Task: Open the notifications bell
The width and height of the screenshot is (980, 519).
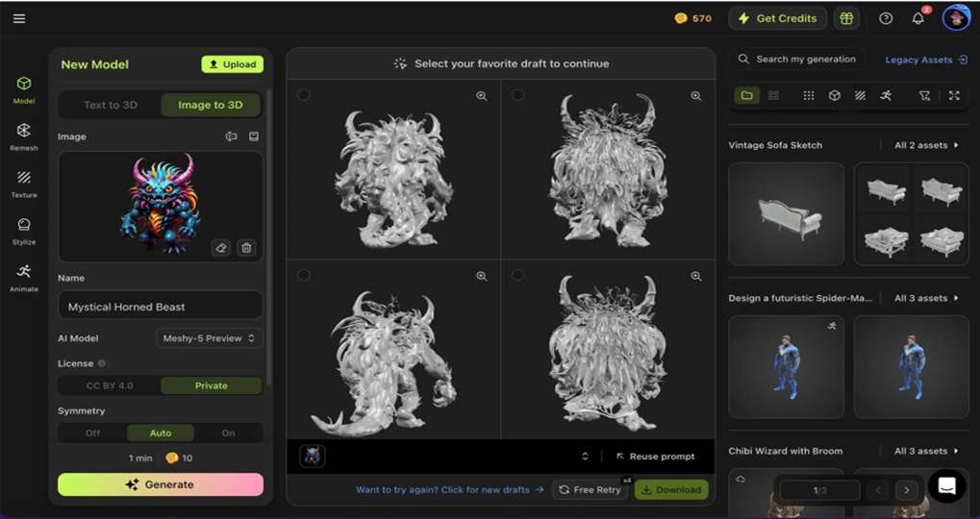Action: (x=917, y=18)
